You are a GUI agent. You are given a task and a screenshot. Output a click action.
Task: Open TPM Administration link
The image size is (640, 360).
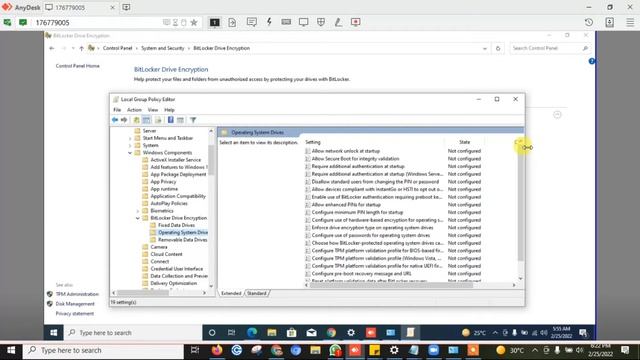click(x=77, y=294)
